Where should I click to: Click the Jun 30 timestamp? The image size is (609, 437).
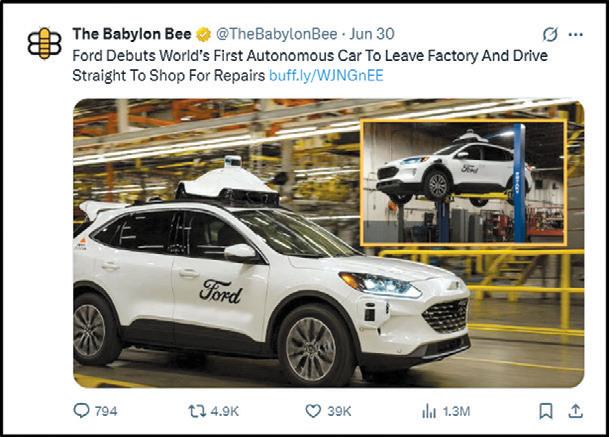372,34
